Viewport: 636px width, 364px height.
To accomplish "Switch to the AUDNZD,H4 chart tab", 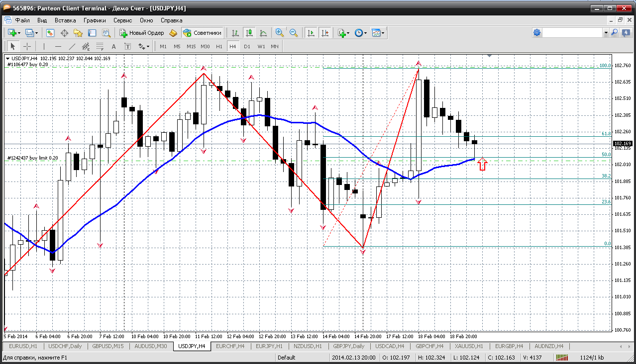I will pyautogui.click(x=549, y=346).
